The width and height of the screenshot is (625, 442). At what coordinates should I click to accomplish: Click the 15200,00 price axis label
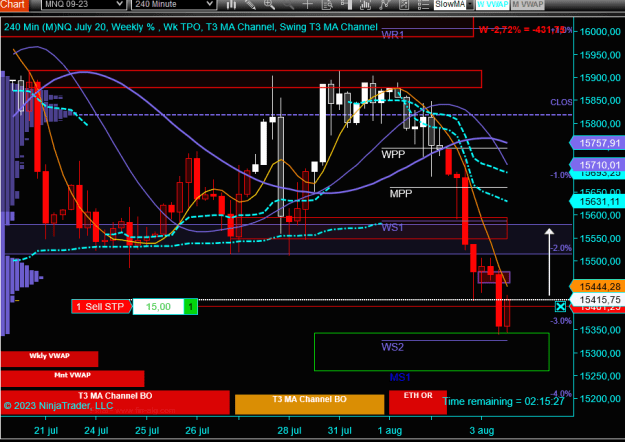600,399
